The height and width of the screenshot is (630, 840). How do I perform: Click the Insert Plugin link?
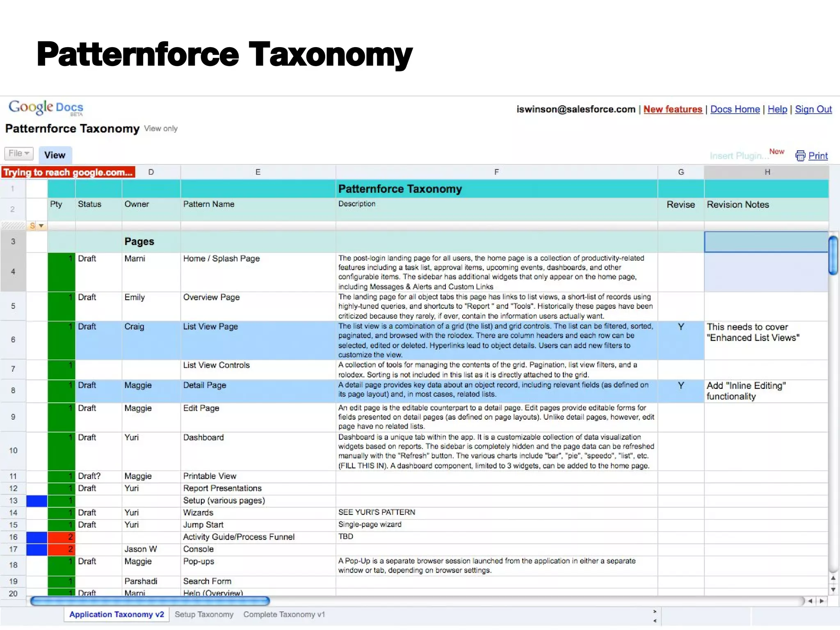coord(739,156)
